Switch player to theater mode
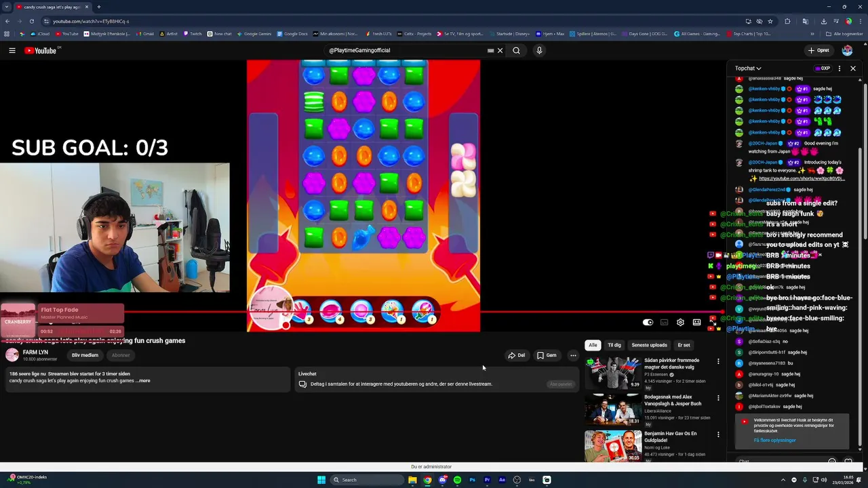 [696, 323]
